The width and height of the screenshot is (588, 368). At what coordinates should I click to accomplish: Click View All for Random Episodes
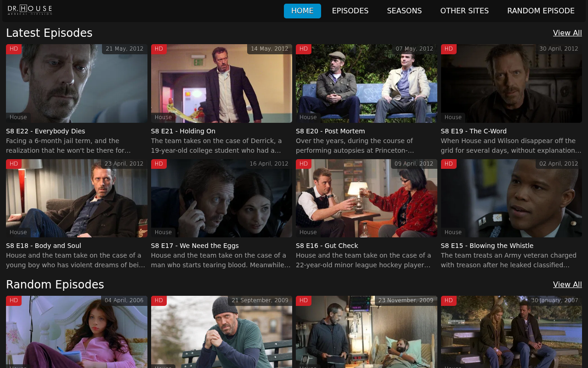tap(567, 285)
